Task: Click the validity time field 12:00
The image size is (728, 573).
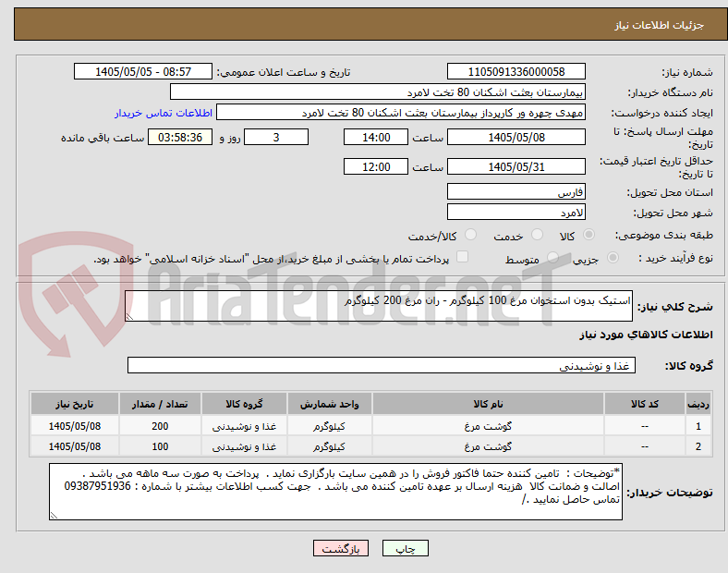Action: point(376,166)
